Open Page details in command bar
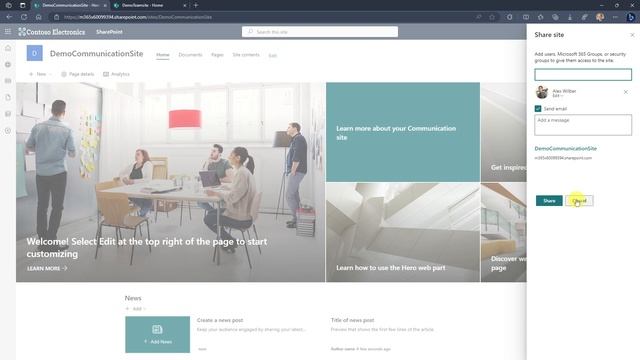The height and width of the screenshot is (360, 640). pos(78,74)
